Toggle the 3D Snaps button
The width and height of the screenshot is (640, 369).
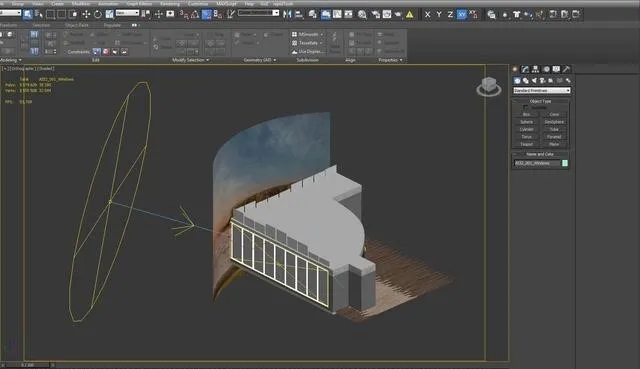(x=184, y=14)
